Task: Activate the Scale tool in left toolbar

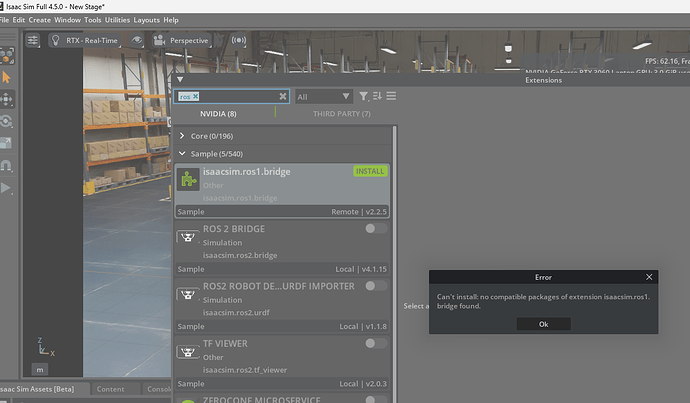Action: tap(6, 143)
